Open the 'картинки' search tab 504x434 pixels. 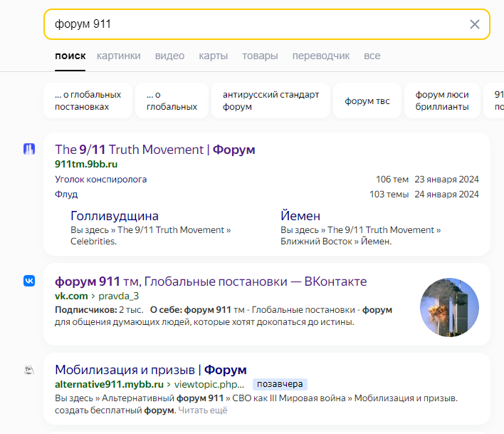click(x=119, y=56)
